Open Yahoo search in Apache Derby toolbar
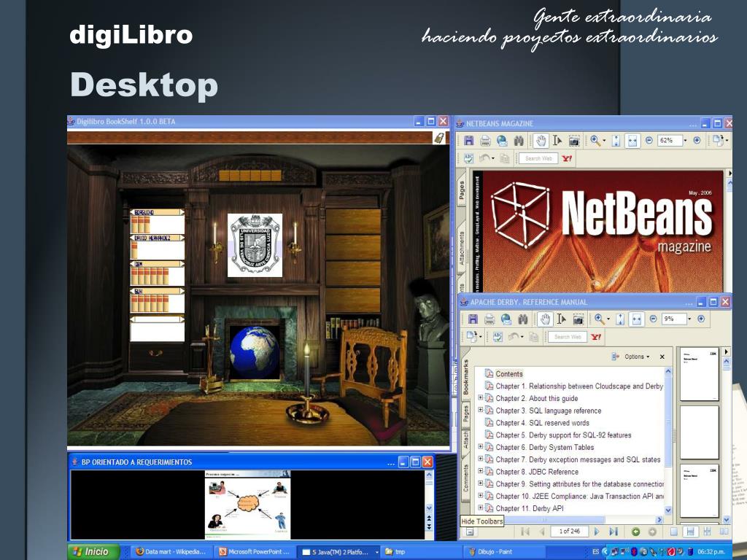 tap(595, 337)
